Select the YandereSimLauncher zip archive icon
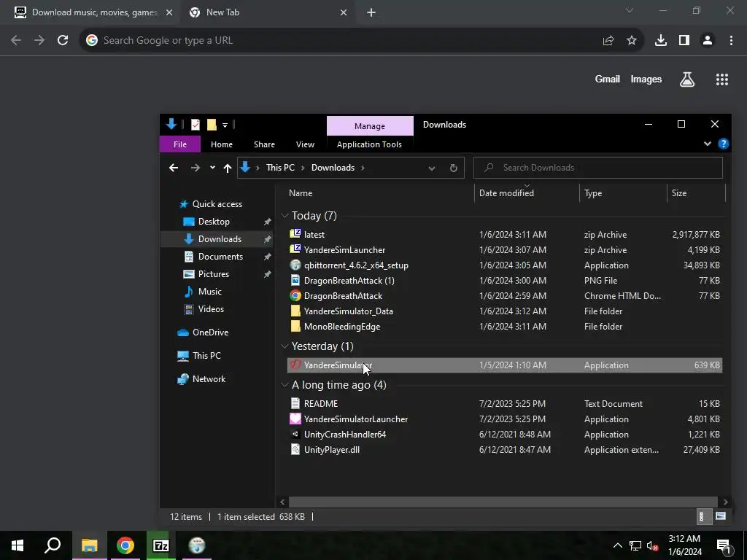747x560 pixels. [295, 249]
